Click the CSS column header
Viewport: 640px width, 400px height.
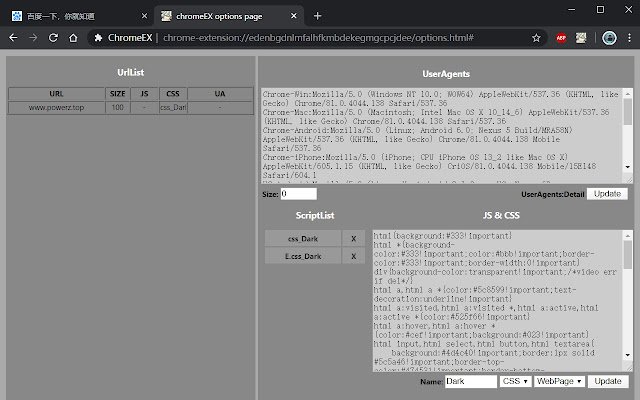173,94
